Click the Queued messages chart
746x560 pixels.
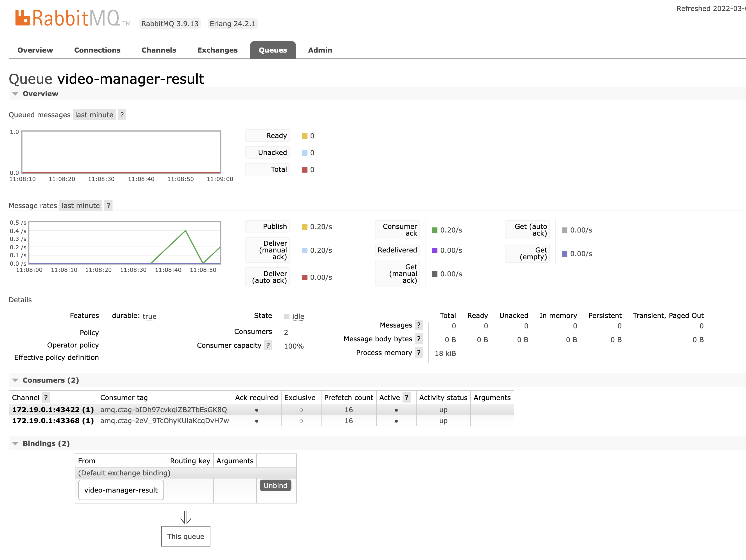pos(122,152)
